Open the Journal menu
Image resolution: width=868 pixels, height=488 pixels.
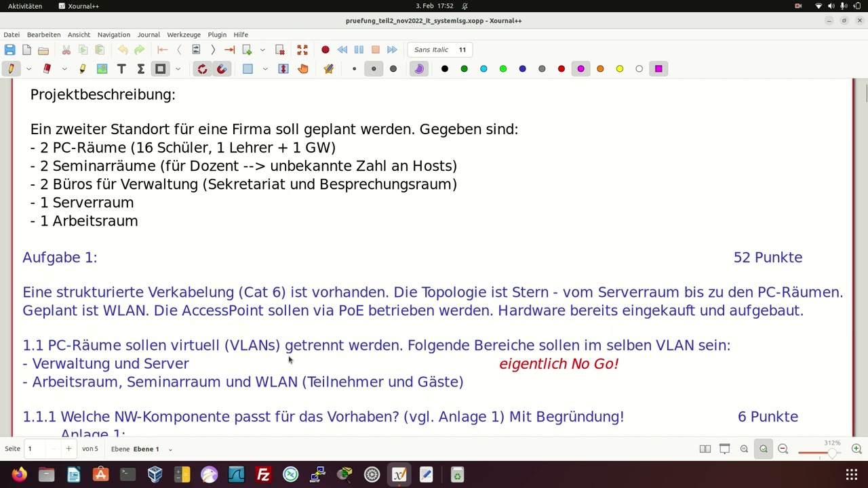[x=149, y=35]
